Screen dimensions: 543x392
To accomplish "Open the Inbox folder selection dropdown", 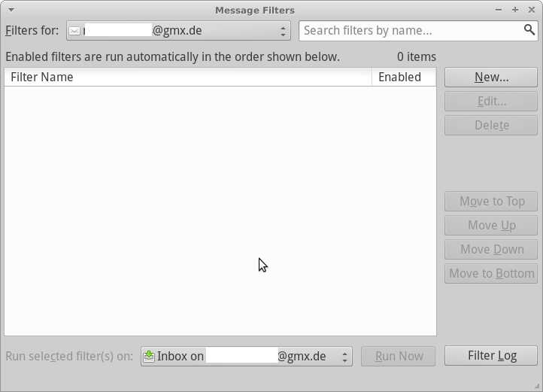I will coord(247,357).
